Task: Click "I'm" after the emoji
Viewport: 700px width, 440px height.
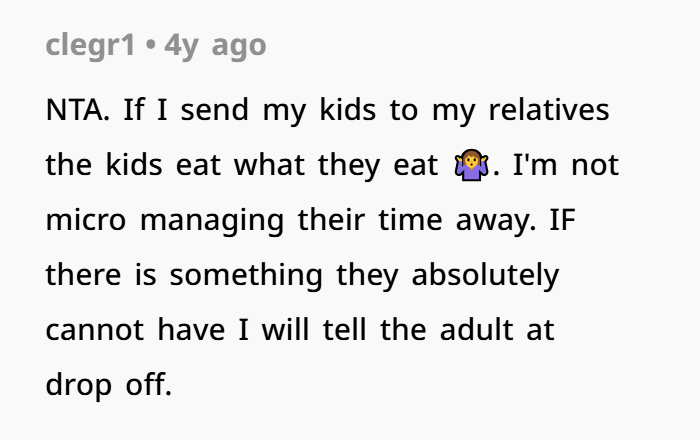Action: click(535, 165)
